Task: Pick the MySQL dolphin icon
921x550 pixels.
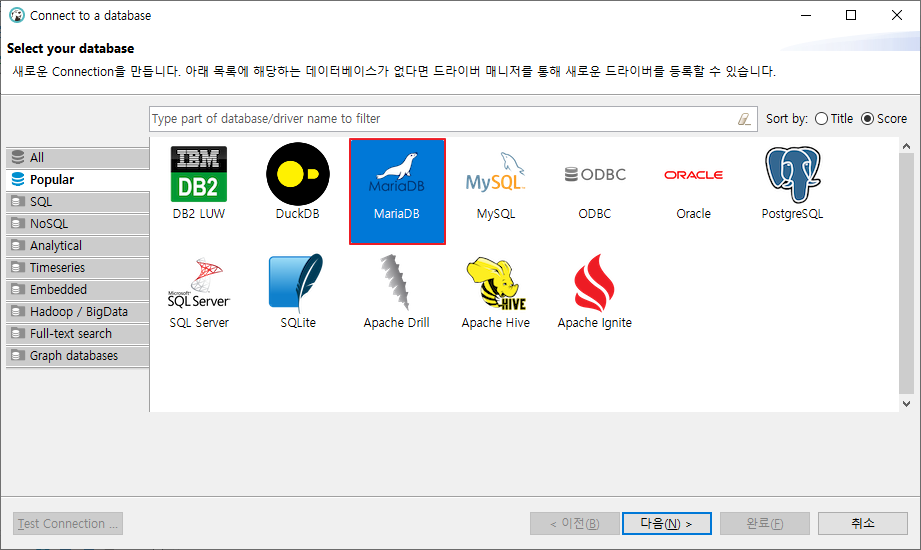Action: pyautogui.click(x=496, y=173)
